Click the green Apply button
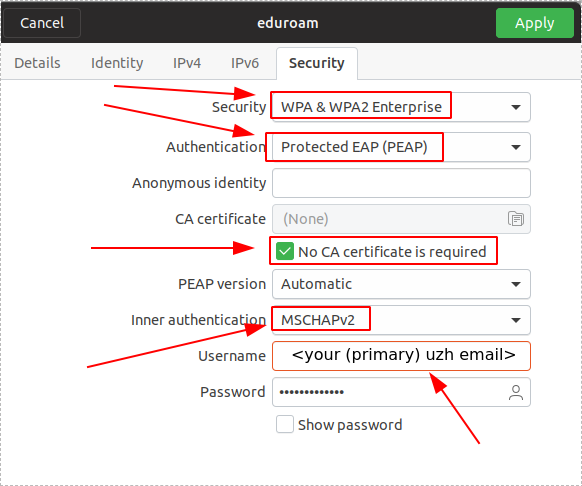The image size is (582, 486). (x=534, y=23)
